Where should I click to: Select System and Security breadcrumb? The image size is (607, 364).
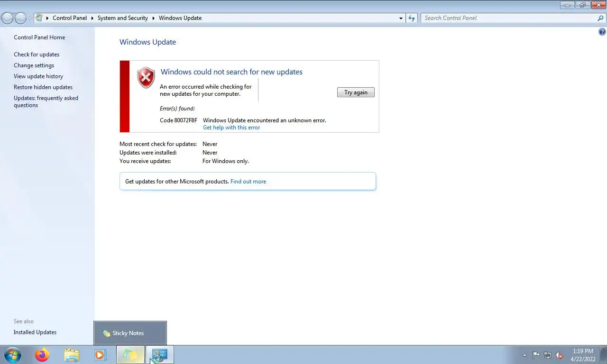(x=123, y=18)
